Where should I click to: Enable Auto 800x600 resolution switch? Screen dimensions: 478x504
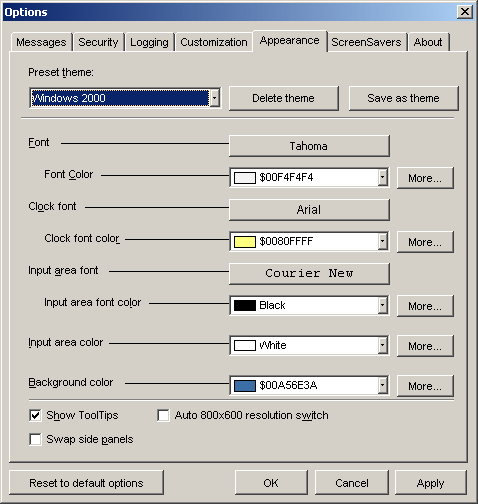click(x=163, y=415)
